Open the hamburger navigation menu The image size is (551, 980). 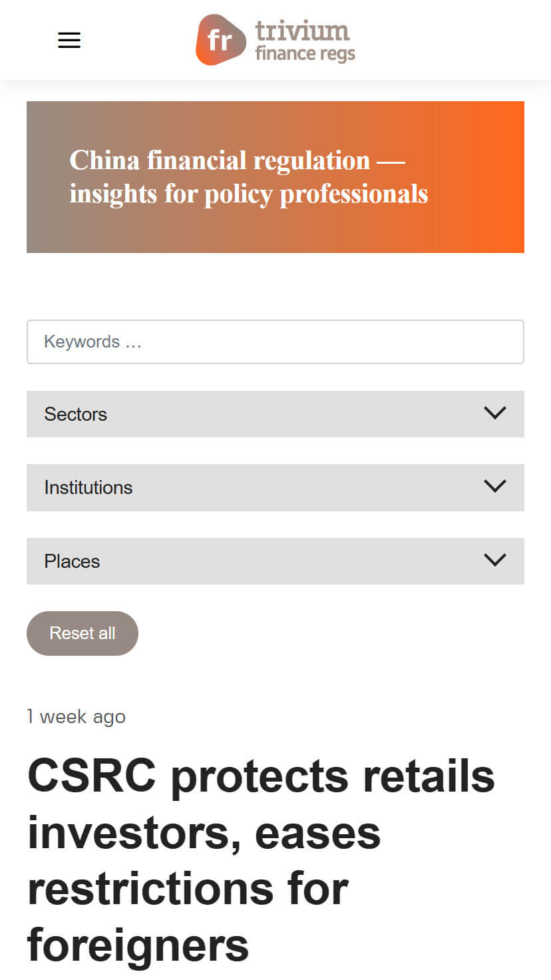[69, 40]
